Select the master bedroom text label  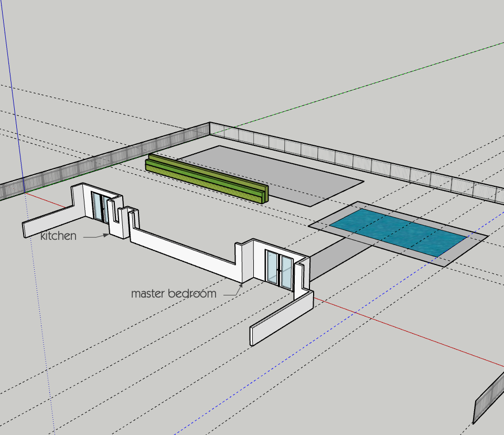point(174,293)
